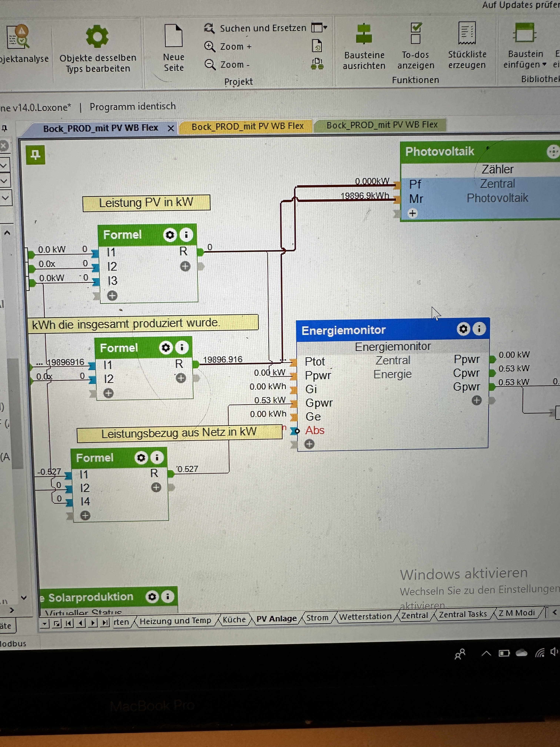
Task: Click Stückliste erzeugen icon
Action: (467, 33)
